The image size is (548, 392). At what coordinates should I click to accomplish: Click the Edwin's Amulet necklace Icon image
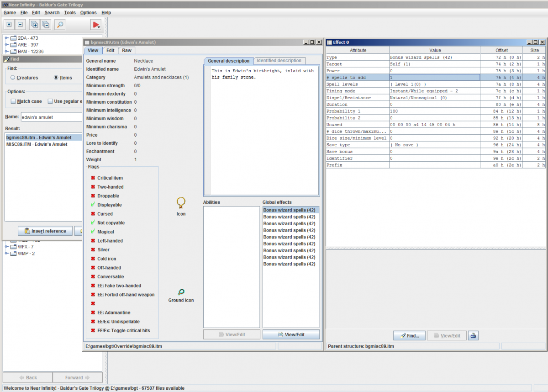[181, 203]
